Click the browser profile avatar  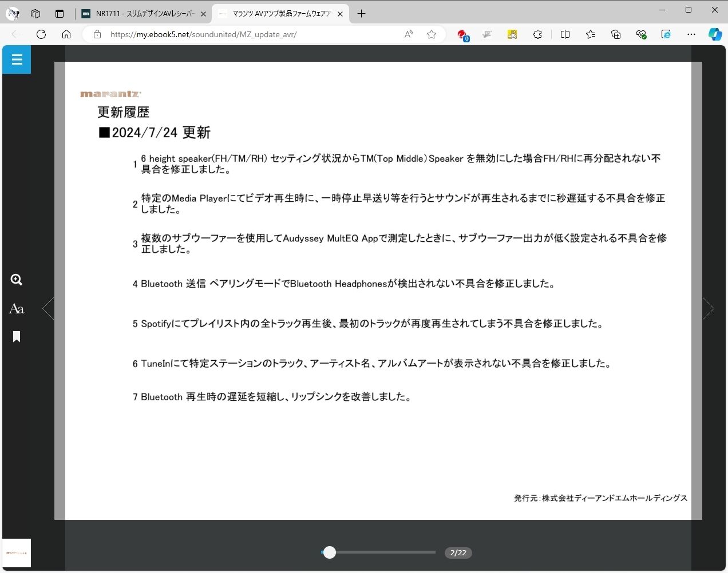click(x=12, y=14)
